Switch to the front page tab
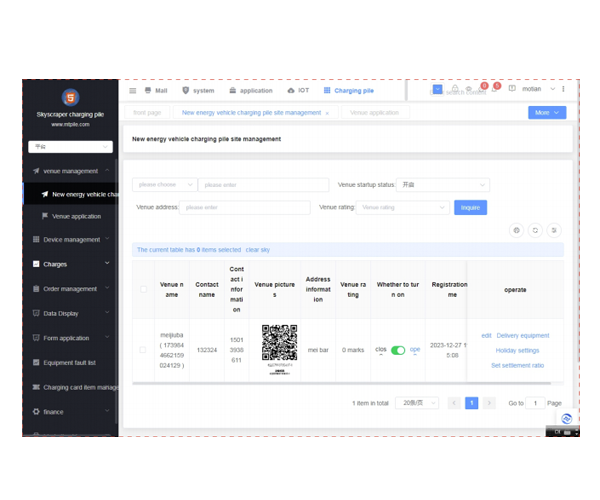This screenshot has width=600, height=500. coord(146,113)
